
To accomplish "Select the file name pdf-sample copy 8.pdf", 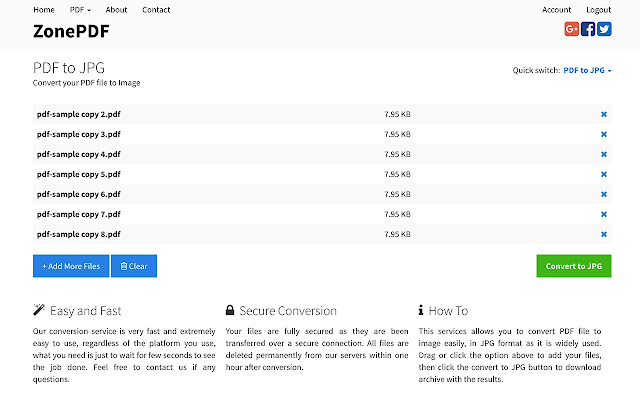I will 79,234.
